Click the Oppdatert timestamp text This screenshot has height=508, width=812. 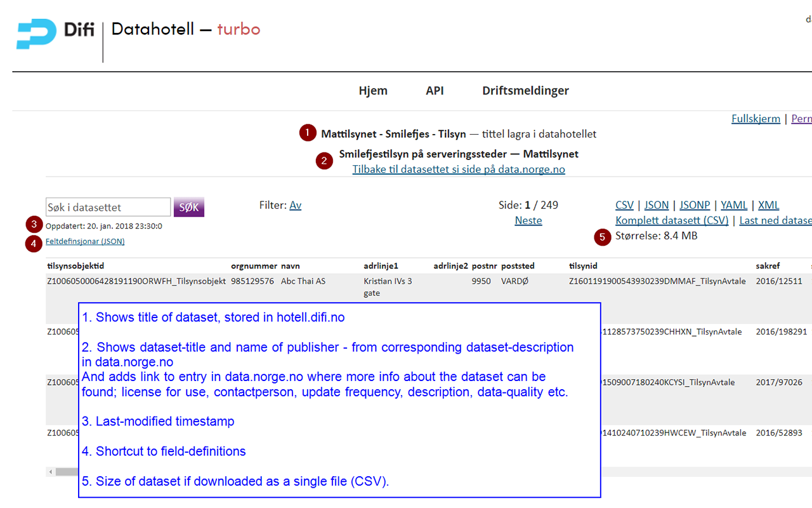[x=103, y=225]
